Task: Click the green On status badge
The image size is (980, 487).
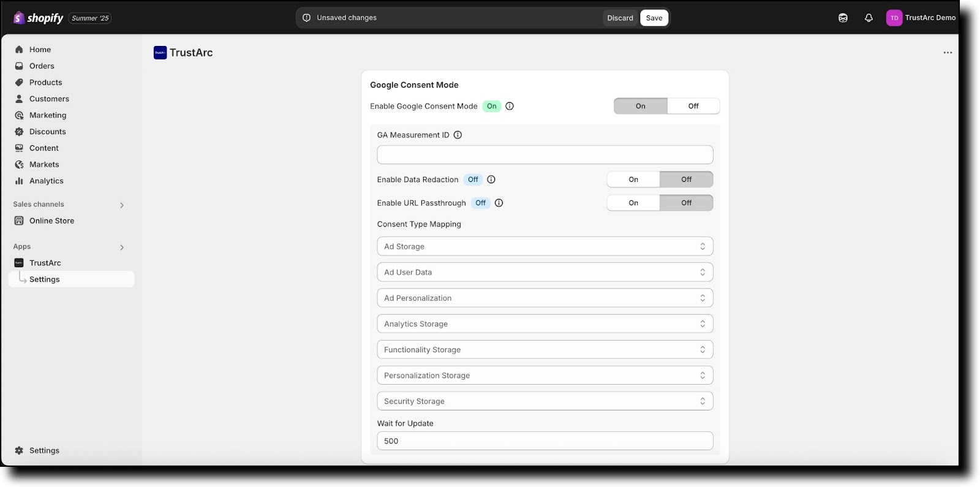Action: coord(492,106)
